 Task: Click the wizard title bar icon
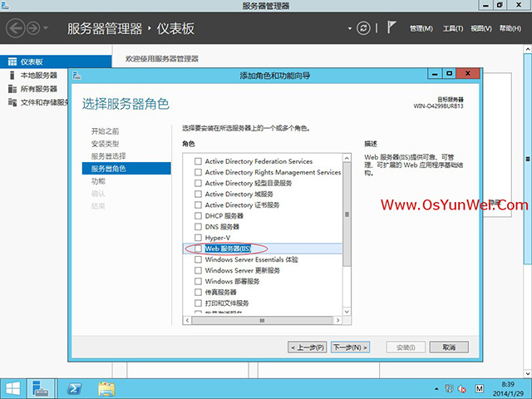(77, 75)
